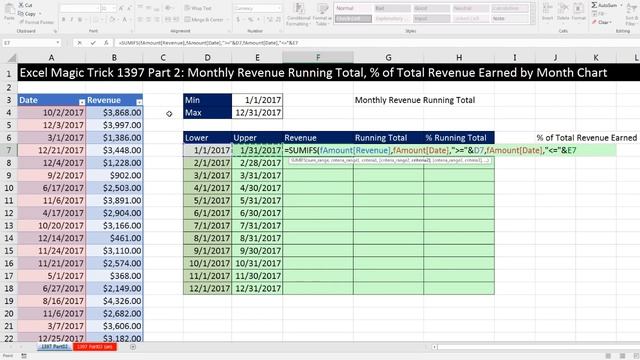
Task: Toggle Italic formatting
Action: tap(71, 20)
